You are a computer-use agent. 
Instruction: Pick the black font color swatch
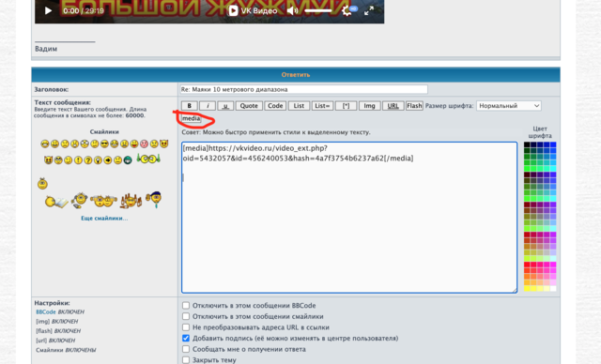(x=527, y=144)
